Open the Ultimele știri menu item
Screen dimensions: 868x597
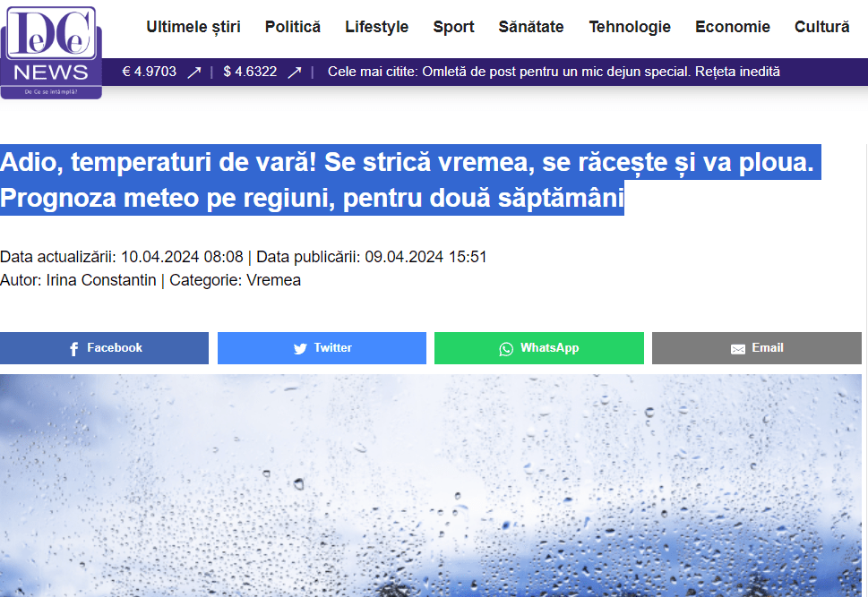point(193,27)
